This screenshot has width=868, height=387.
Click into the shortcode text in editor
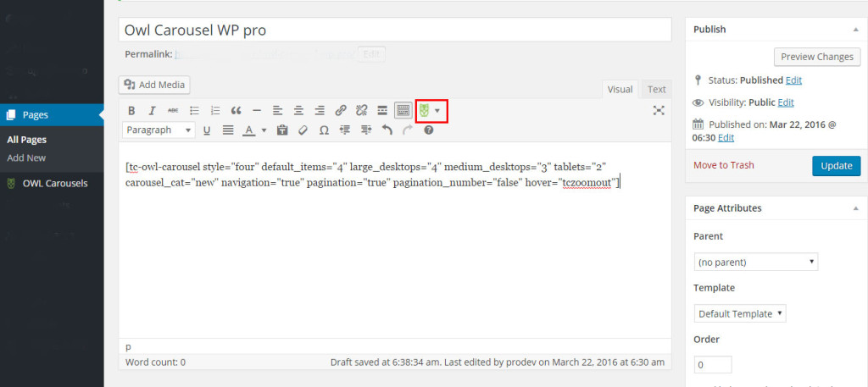coord(373,174)
